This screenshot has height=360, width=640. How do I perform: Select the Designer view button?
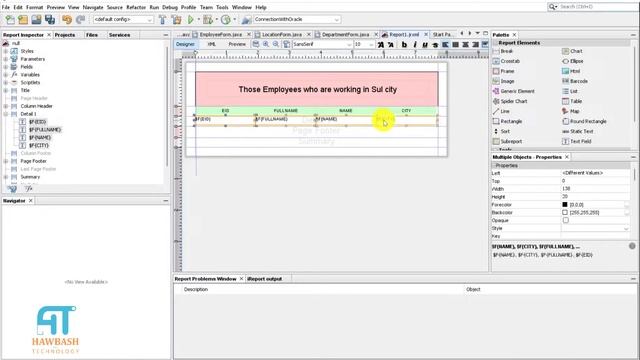tap(185, 44)
